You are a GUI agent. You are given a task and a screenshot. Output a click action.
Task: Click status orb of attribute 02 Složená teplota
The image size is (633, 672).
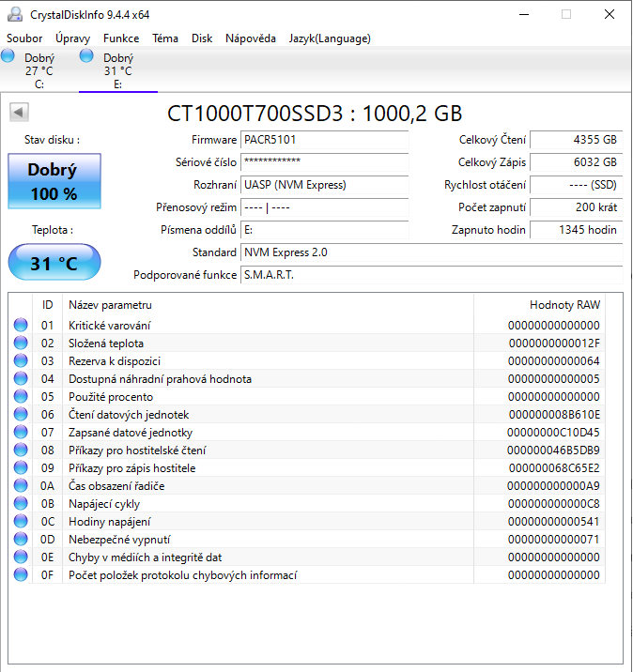21,343
